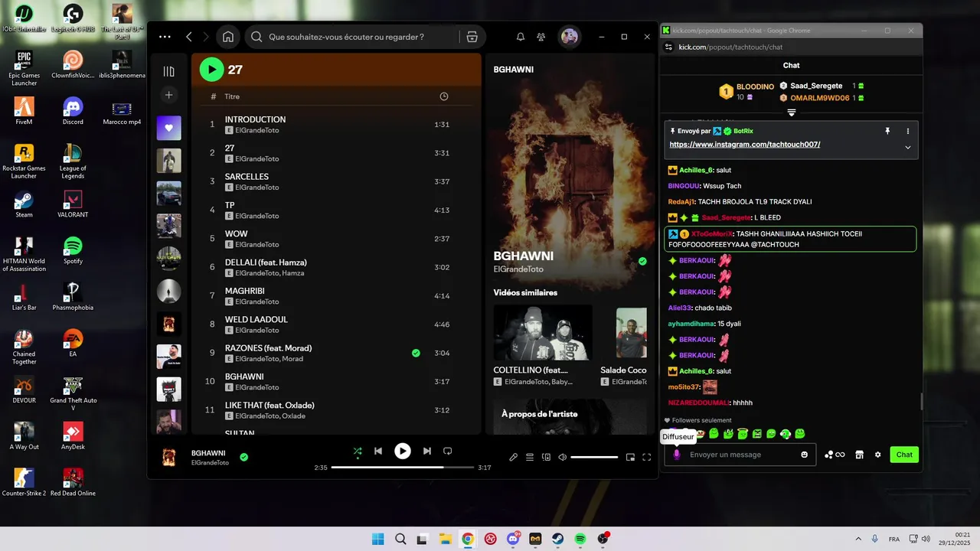
Task: Click the plus button to create playlist
Action: point(169,95)
